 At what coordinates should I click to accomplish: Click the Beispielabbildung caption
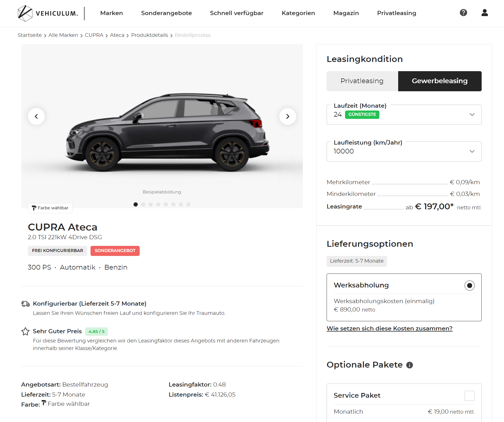click(162, 192)
